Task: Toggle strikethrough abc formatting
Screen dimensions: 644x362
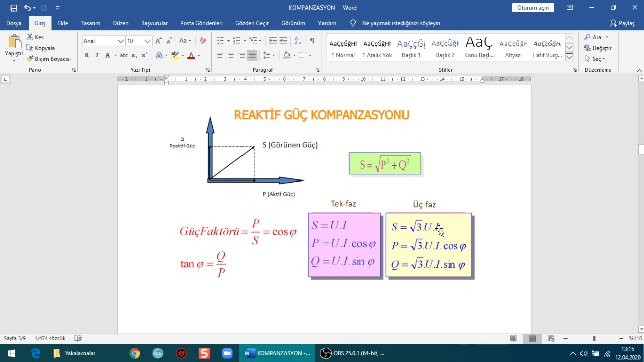Action: pos(124,55)
